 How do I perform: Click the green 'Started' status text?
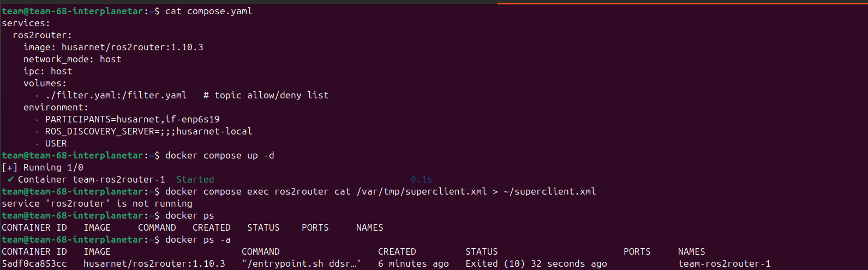(195, 179)
